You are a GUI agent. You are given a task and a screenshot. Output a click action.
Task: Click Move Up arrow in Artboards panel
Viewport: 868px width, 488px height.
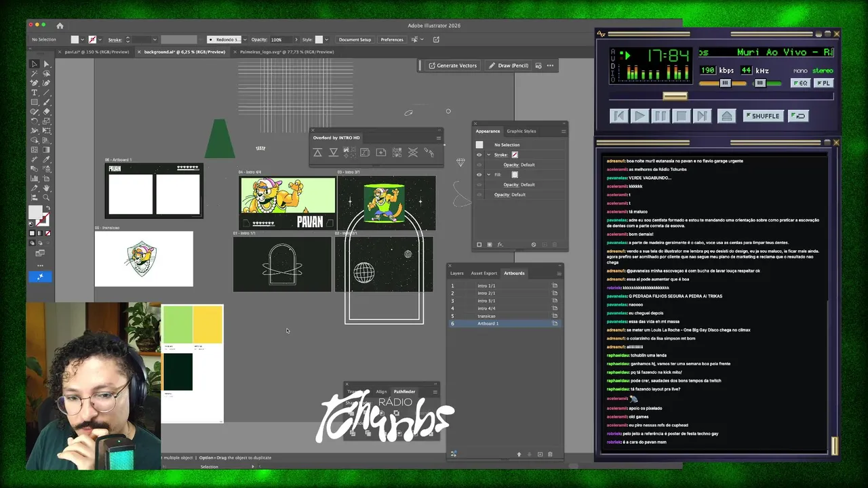coord(519,454)
